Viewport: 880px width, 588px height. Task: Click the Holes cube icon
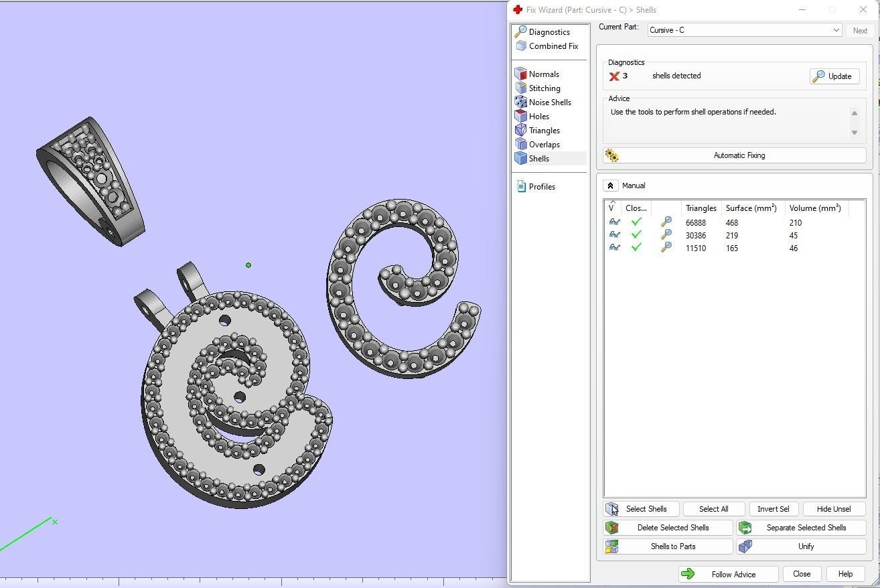(520, 116)
